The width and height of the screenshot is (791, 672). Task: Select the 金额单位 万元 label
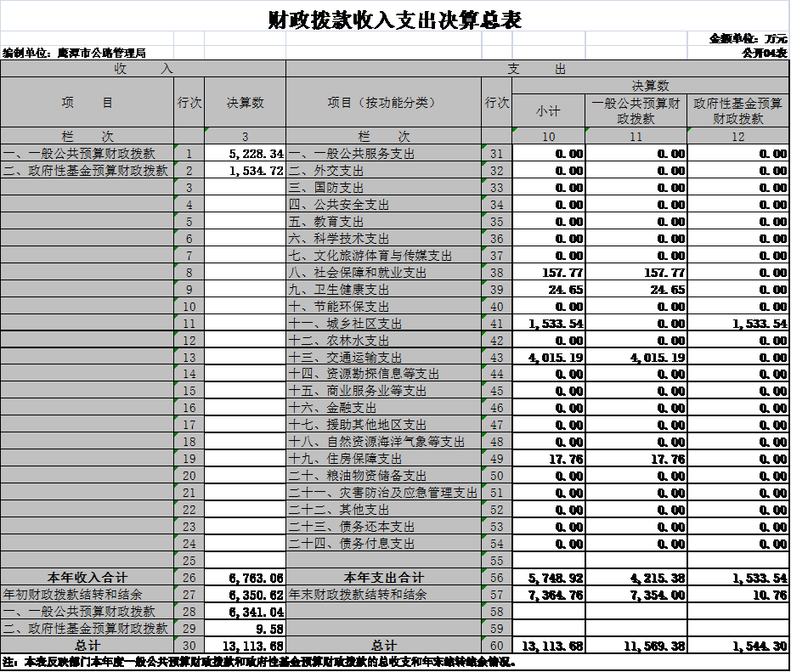[x=748, y=38]
